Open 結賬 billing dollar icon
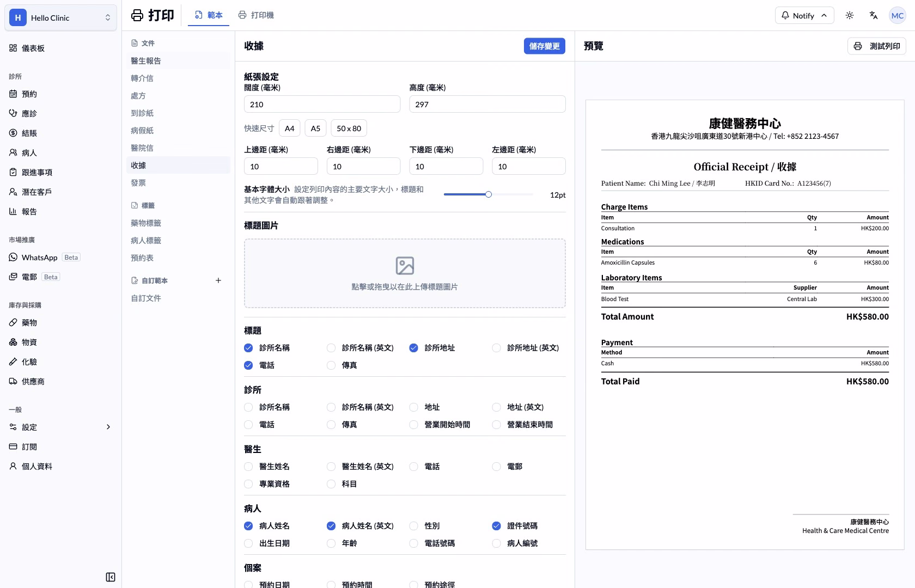This screenshot has height=588, width=915. [13, 133]
